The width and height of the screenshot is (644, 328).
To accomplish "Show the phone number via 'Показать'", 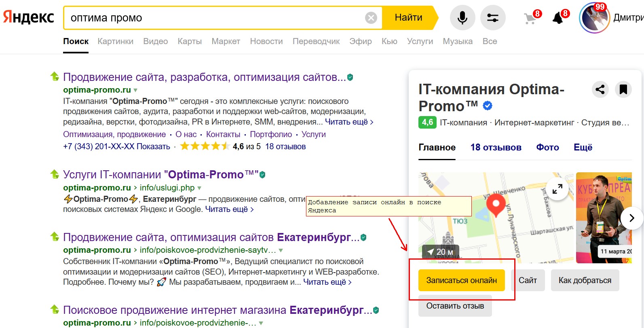I will pos(153,146).
